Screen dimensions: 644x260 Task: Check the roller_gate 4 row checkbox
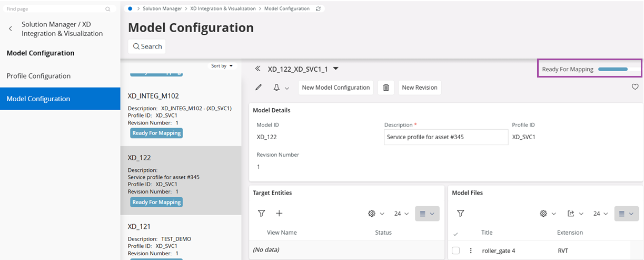(x=456, y=251)
